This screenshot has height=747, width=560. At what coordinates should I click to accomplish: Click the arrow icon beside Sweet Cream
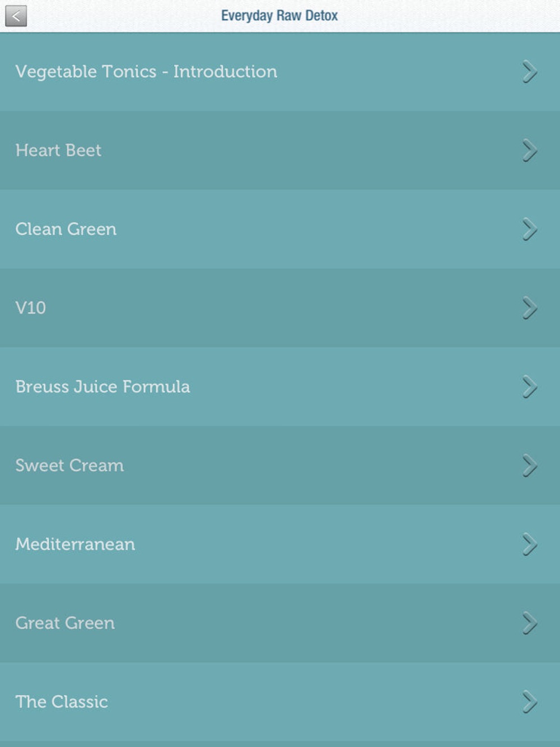530,466
